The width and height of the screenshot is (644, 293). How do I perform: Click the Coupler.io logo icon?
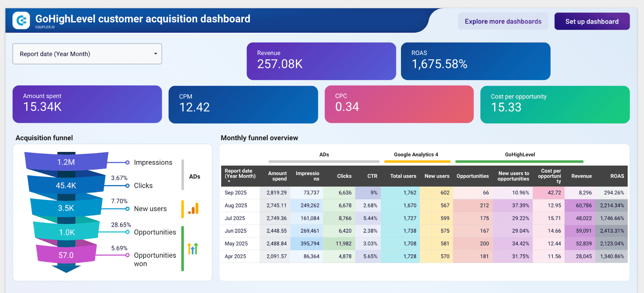click(21, 20)
